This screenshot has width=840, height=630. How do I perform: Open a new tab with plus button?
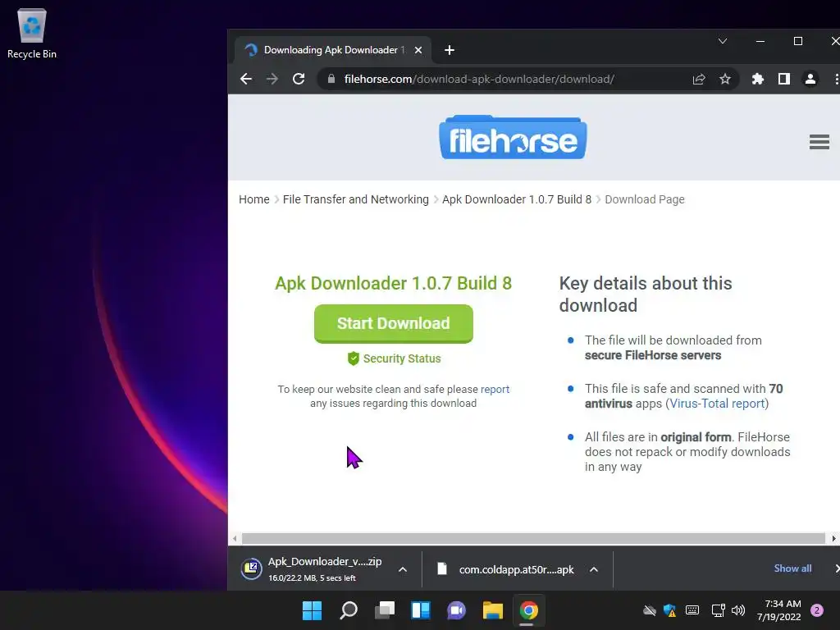coord(449,50)
